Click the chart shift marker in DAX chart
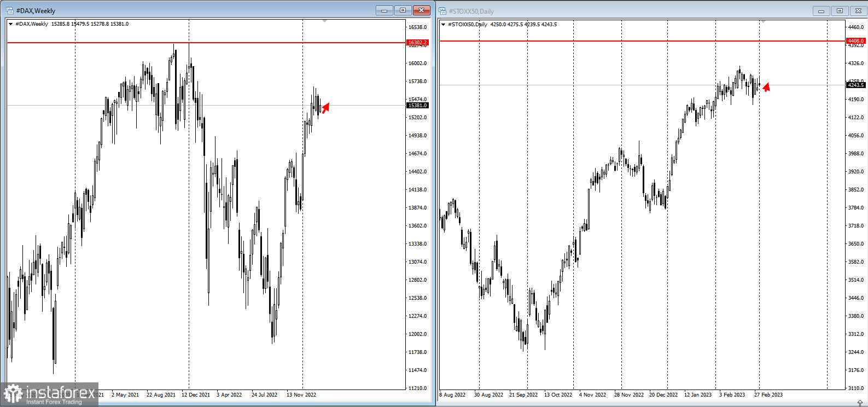 pyautogui.click(x=324, y=21)
